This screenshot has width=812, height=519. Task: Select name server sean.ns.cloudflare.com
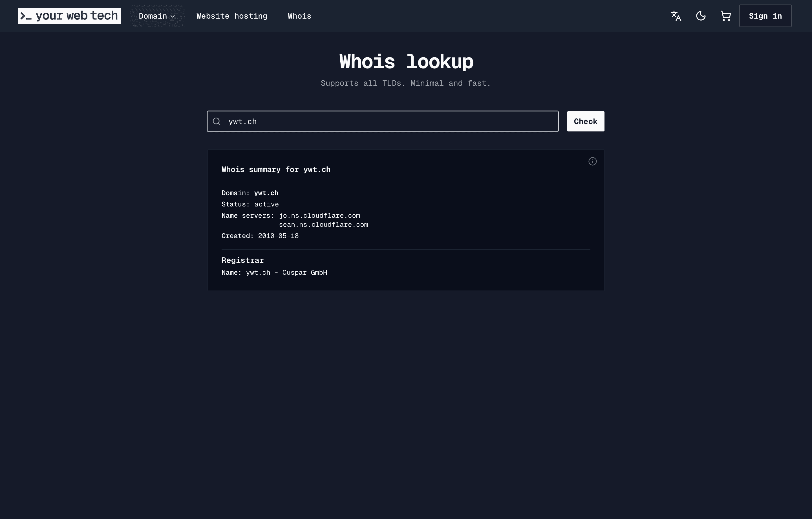[x=323, y=225]
